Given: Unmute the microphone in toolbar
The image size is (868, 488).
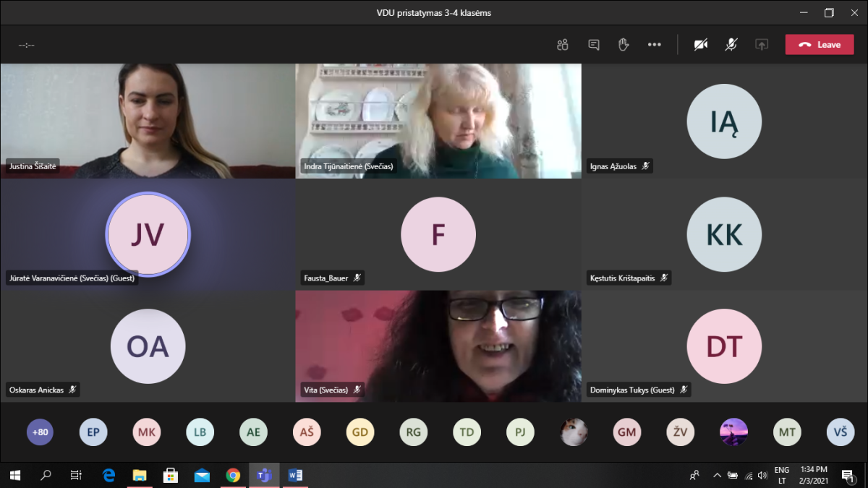Looking at the screenshot, I should (x=731, y=45).
